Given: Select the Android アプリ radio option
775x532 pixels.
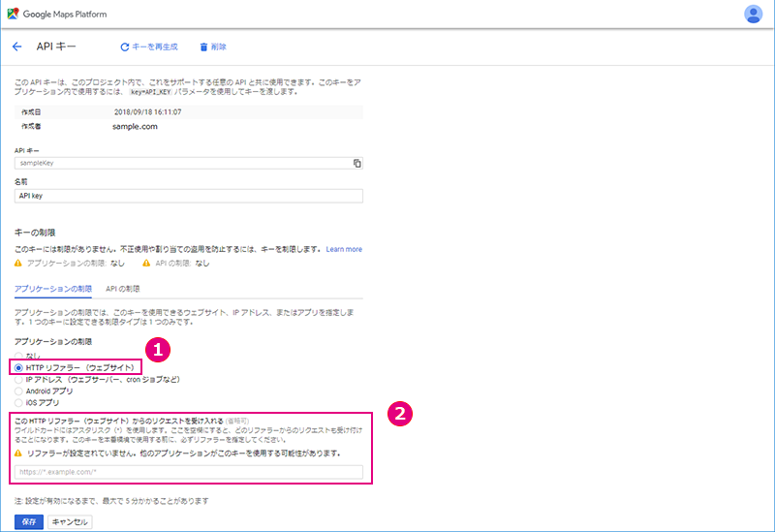Looking at the screenshot, I should 18,391.
